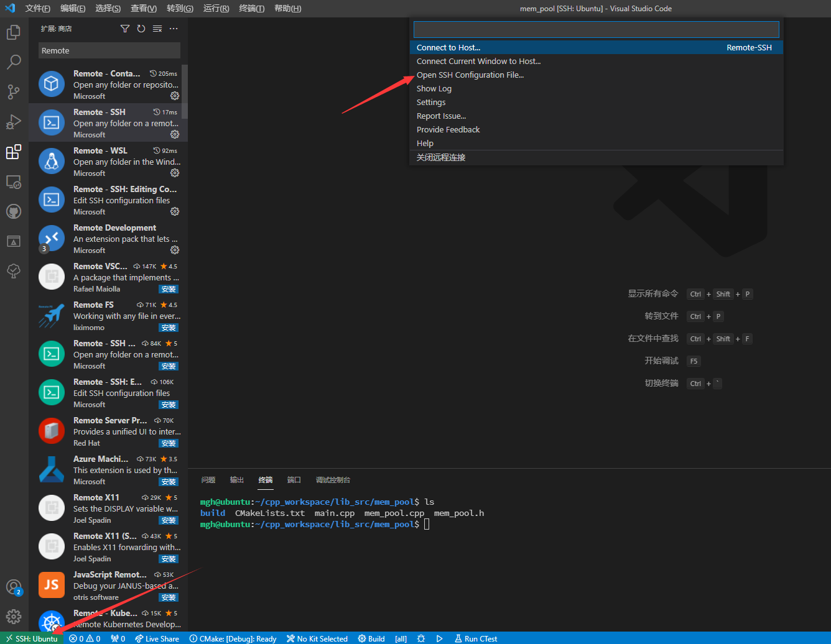Screen dimensions: 831x644
Task: Open errors and warnings counter in status bar
Action: tap(85, 638)
